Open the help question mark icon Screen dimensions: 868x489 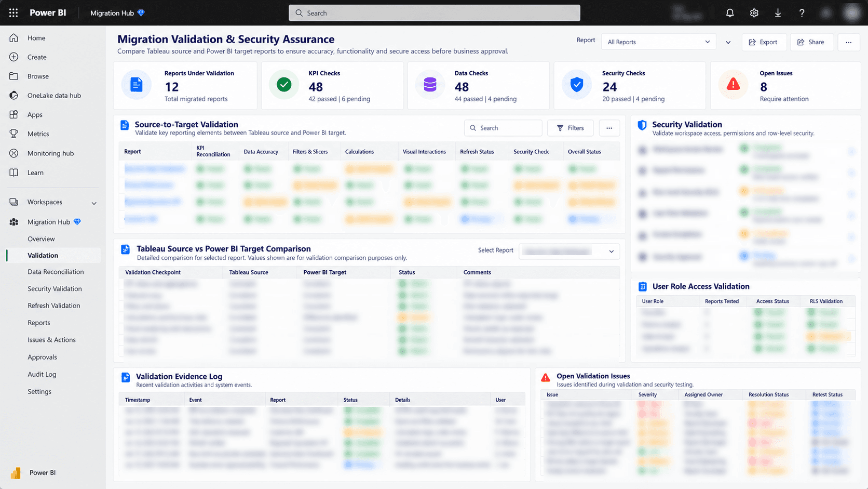(x=802, y=13)
